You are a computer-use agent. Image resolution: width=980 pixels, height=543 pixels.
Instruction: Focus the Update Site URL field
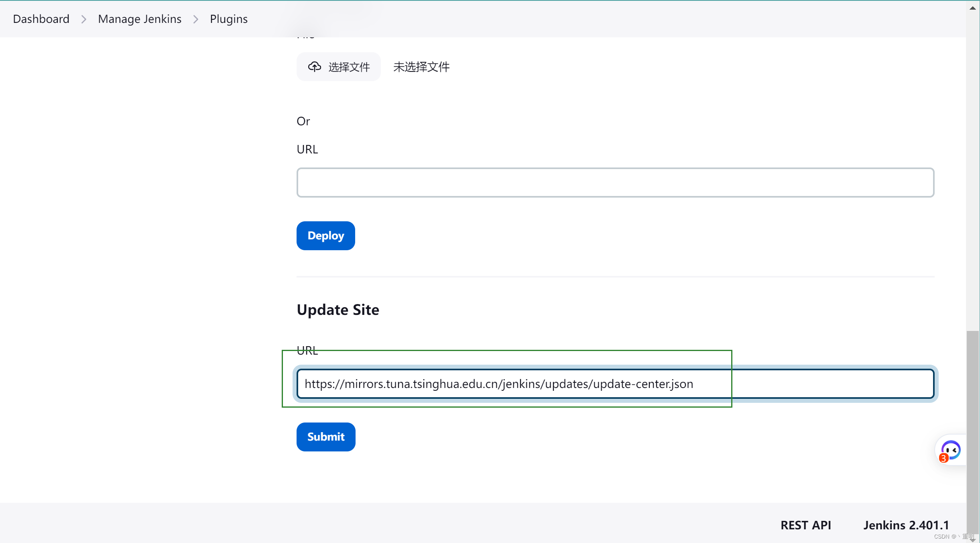point(615,384)
